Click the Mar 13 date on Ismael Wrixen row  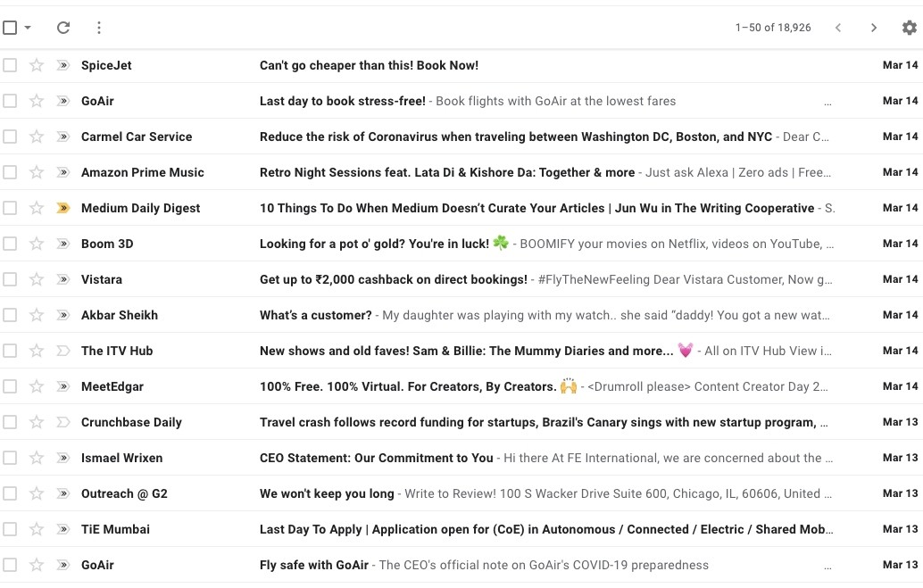coord(900,458)
